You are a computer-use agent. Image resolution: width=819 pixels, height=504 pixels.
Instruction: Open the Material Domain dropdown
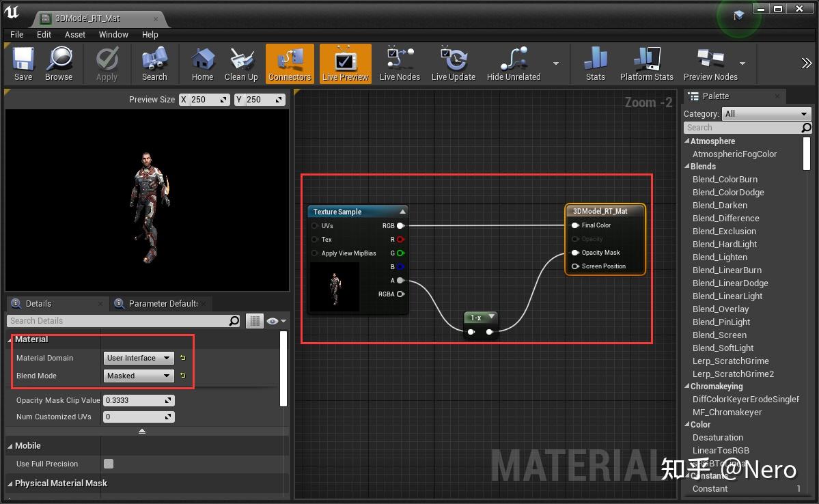[139, 358]
